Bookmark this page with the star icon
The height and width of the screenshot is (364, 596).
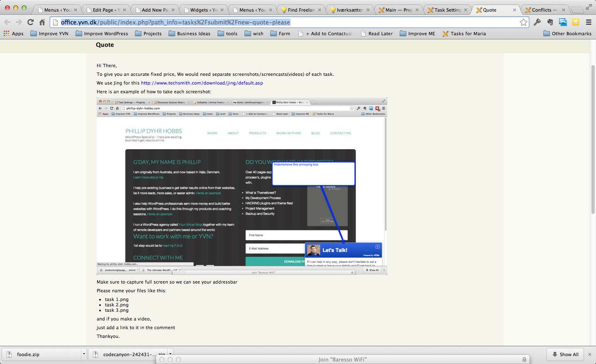tap(523, 22)
